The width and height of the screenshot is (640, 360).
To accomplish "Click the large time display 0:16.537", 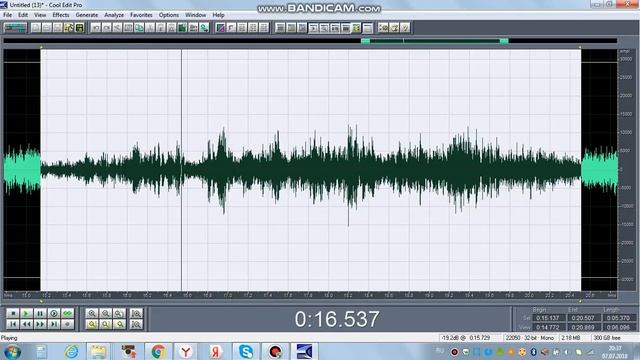I will coord(337,319).
